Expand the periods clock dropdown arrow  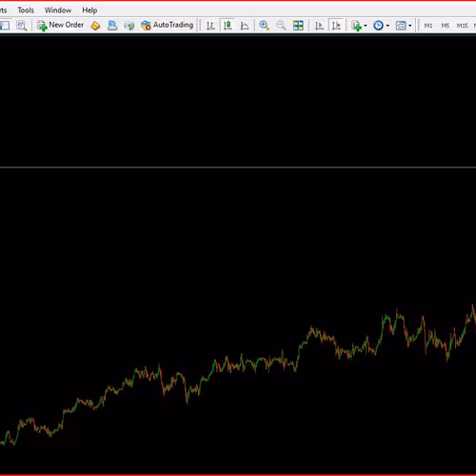tap(387, 26)
